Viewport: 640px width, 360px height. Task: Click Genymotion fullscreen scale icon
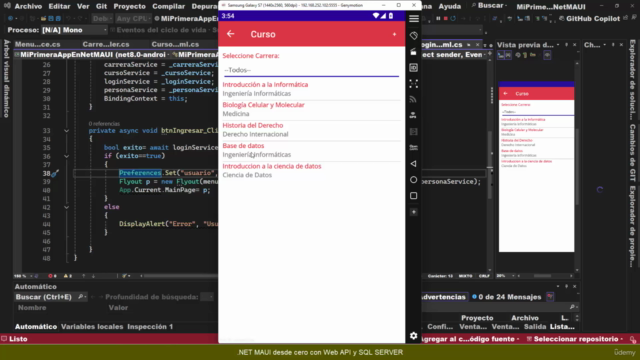[x=413, y=84]
